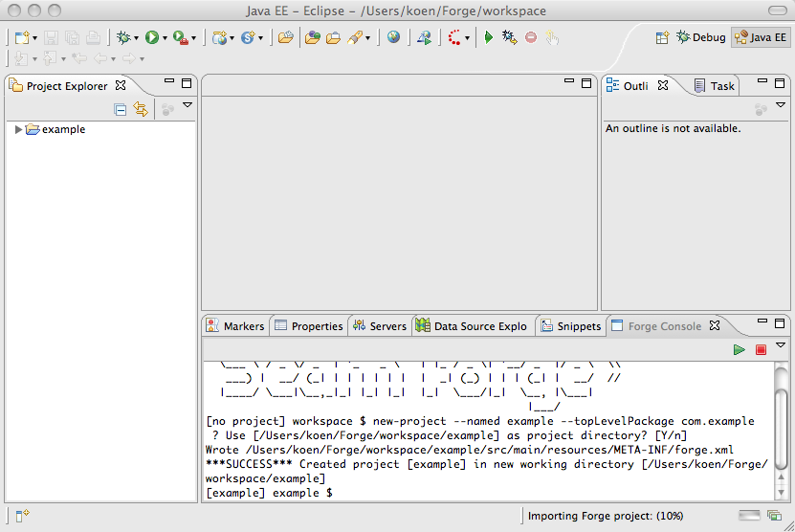The image size is (795, 532).
Task: Open the Snippets tab
Action: pos(571,326)
